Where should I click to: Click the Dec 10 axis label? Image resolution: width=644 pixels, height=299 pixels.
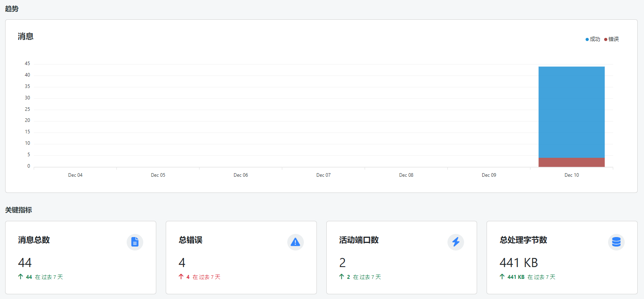pyautogui.click(x=572, y=175)
